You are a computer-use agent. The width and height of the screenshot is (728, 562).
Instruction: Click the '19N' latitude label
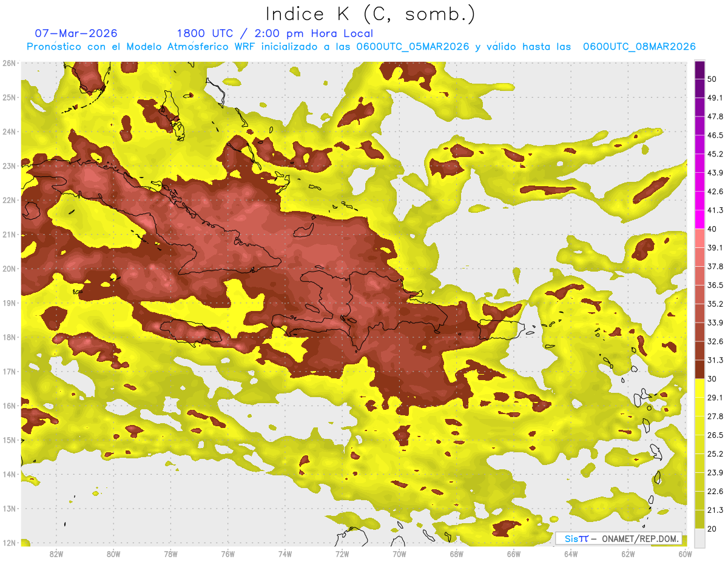tap(9, 303)
